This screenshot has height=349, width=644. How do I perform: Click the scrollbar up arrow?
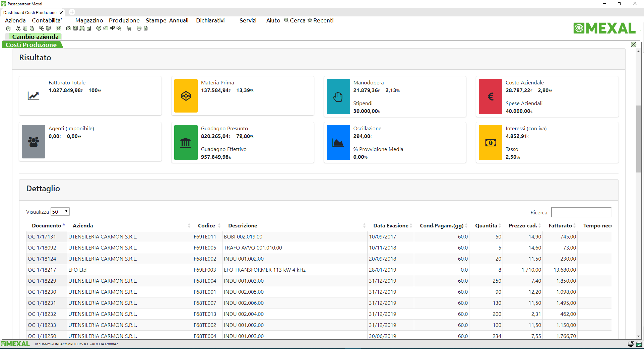[638, 51]
